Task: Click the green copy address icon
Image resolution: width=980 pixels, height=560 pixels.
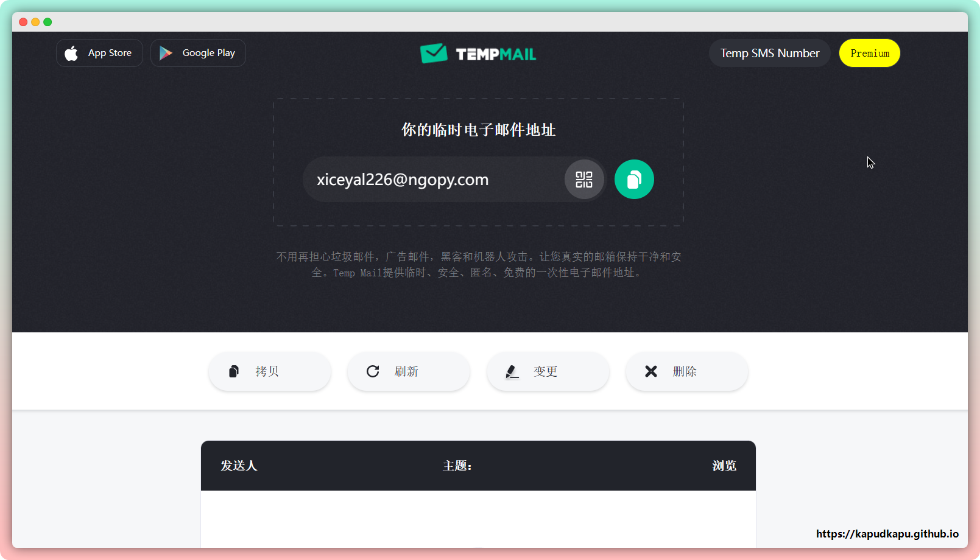Action: pyautogui.click(x=634, y=180)
